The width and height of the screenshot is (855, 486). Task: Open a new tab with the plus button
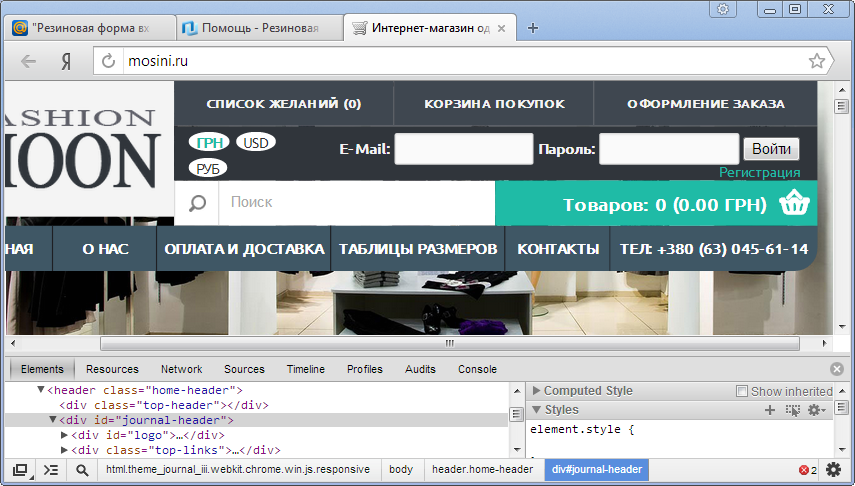coord(533,28)
